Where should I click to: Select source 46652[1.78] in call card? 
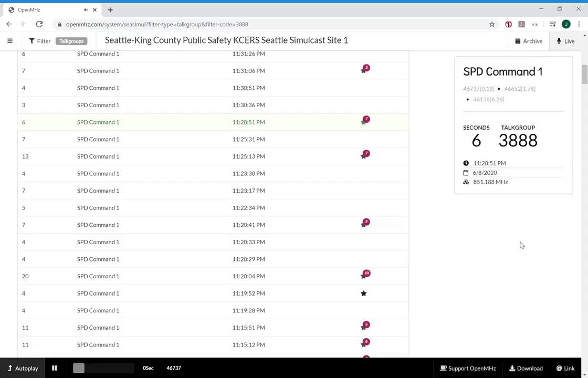[520, 89]
